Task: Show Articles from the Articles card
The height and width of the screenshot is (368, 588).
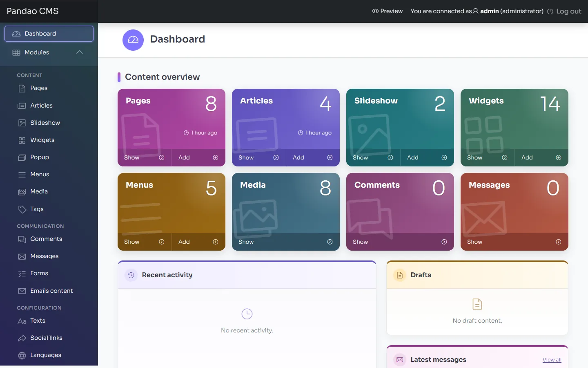Action: tap(258, 157)
